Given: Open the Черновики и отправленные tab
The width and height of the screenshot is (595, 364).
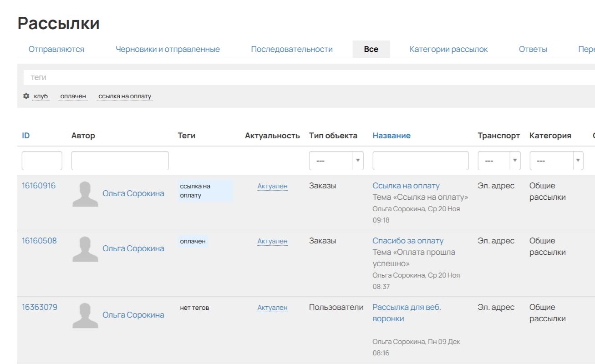Looking at the screenshot, I should (x=168, y=49).
